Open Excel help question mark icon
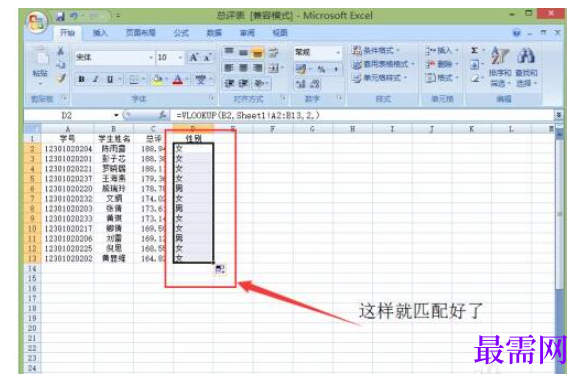Image resolution: width=586 pixels, height=381 pixels. (516, 33)
